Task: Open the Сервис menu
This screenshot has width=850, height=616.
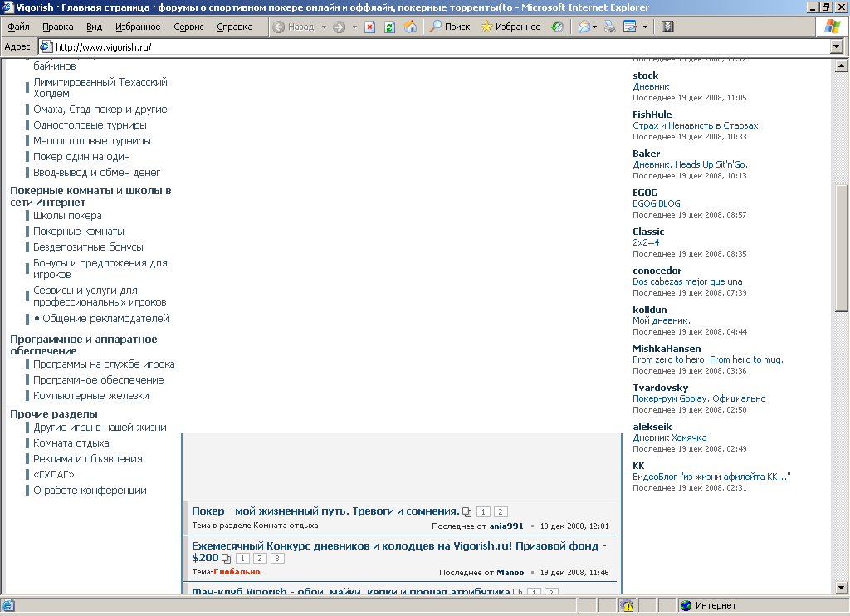Action: [x=189, y=27]
